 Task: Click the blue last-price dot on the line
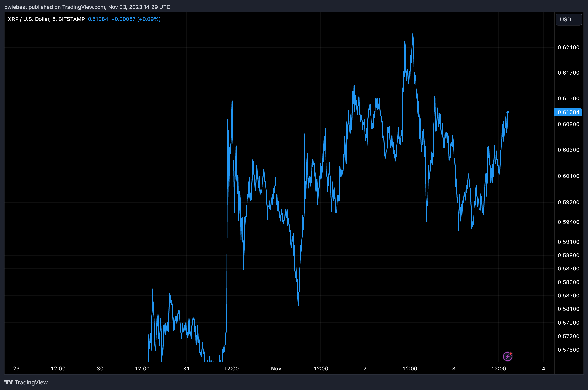coord(508,112)
